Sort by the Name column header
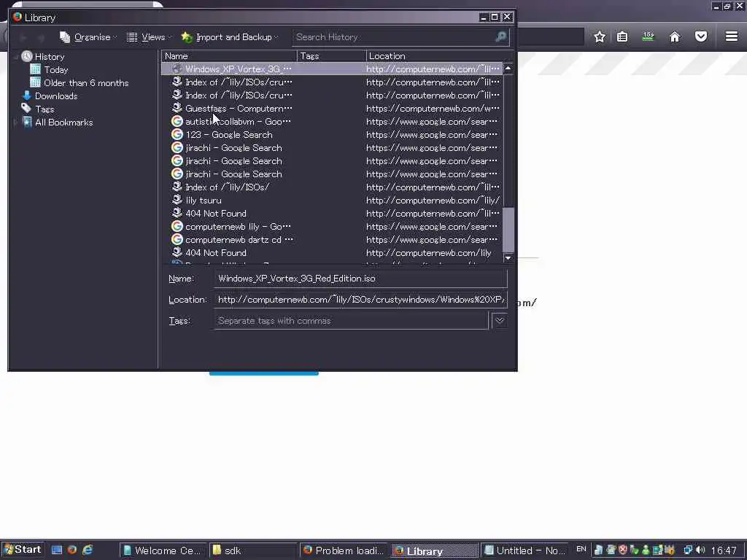Image resolution: width=747 pixels, height=560 pixels. point(229,56)
